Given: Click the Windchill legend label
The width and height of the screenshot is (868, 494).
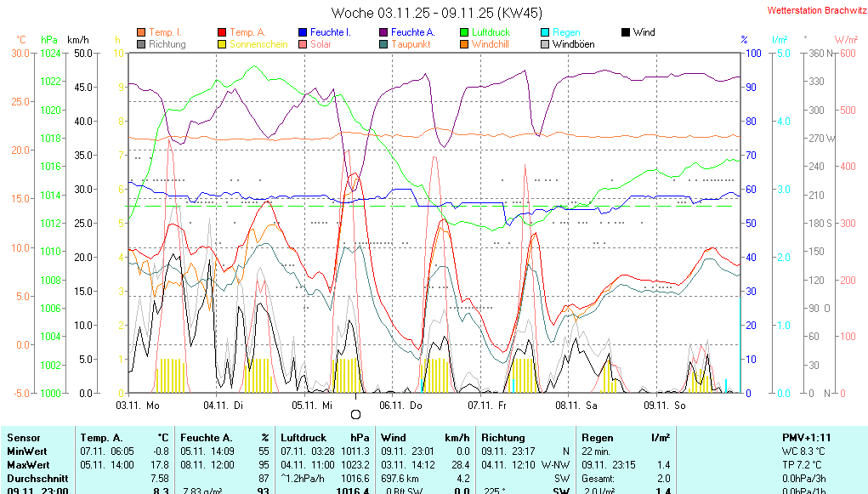Looking at the screenshot, I should [490, 44].
